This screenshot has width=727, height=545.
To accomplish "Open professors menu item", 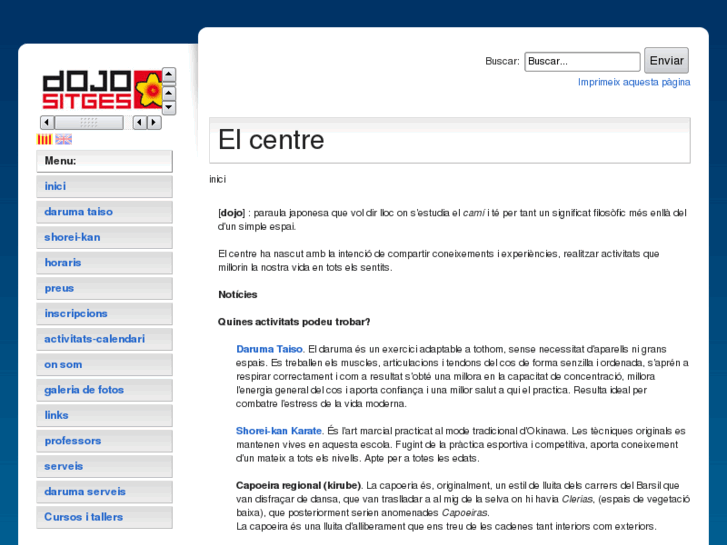I will pyautogui.click(x=104, y=441).
